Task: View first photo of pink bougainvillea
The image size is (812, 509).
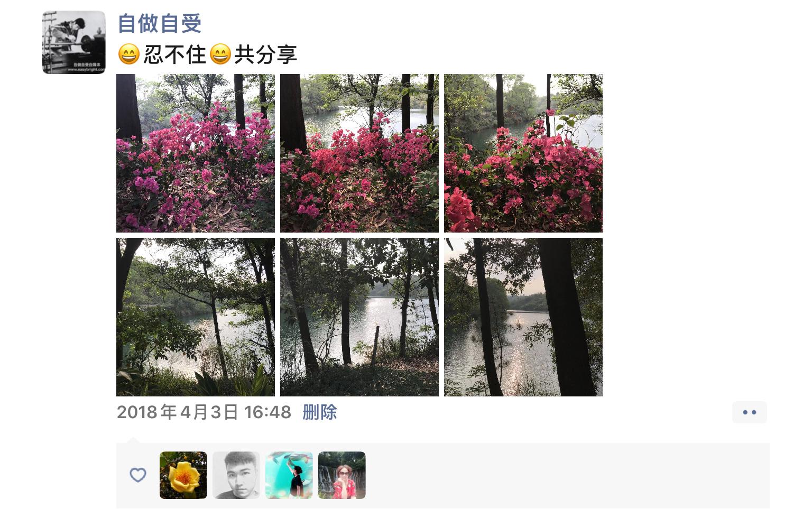Action: [196, 153]
